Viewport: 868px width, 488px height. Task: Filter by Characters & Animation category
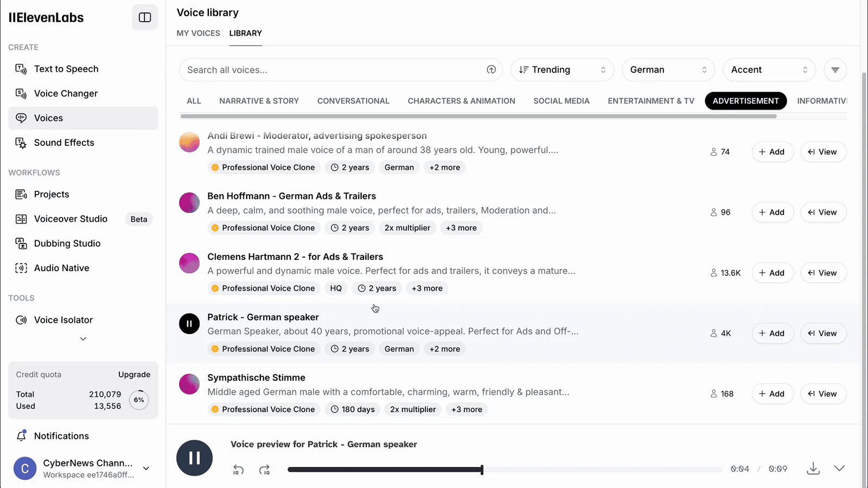462,101
